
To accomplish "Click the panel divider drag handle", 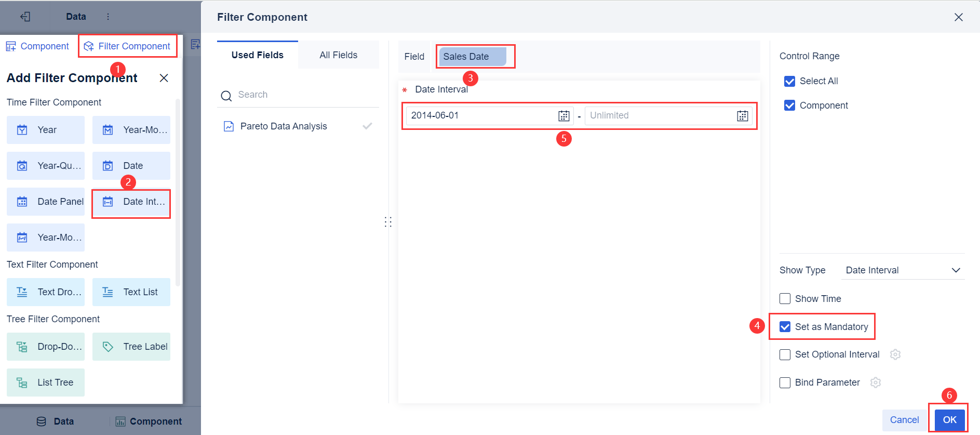I will point(388,222).
